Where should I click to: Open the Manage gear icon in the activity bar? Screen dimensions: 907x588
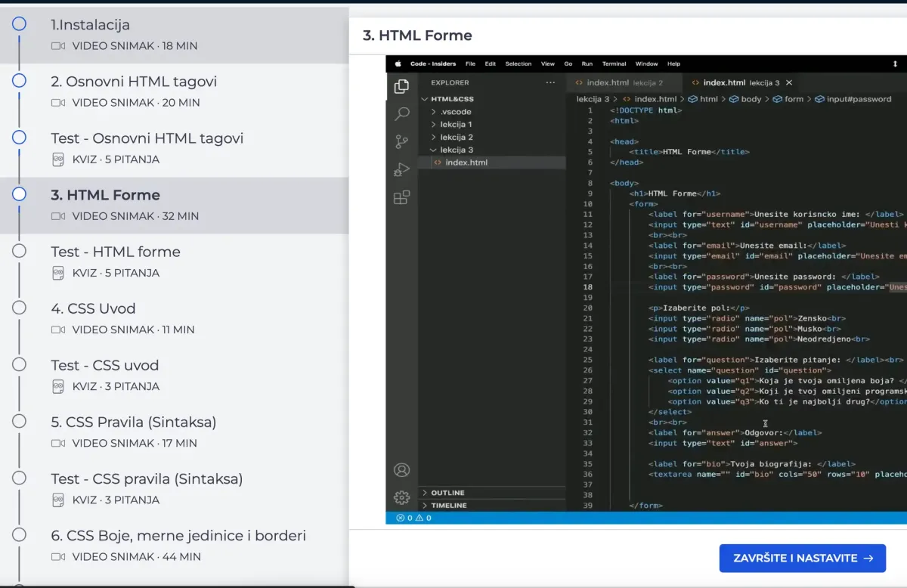402,497
